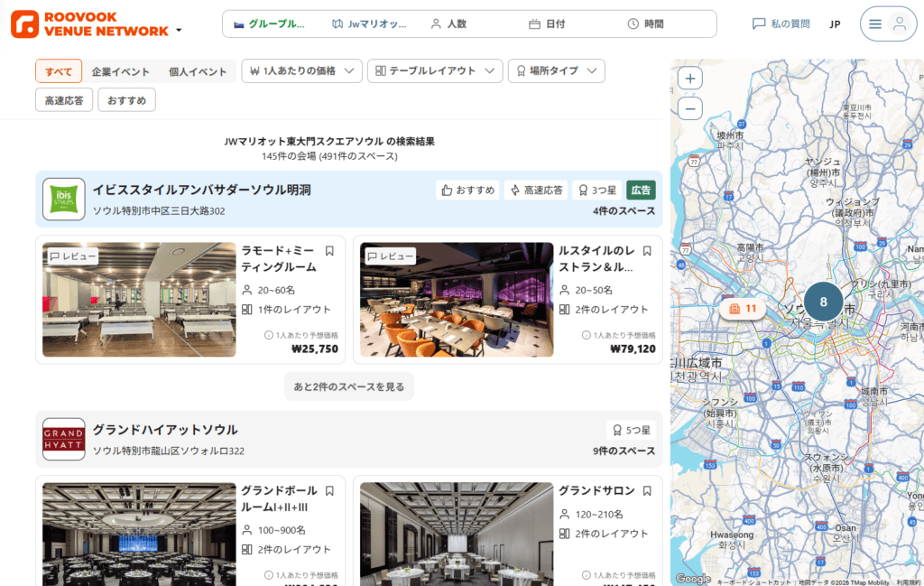Click ソウル特別市中区三日大路302 address
The image size is (924, 586).
coord(159,211)
